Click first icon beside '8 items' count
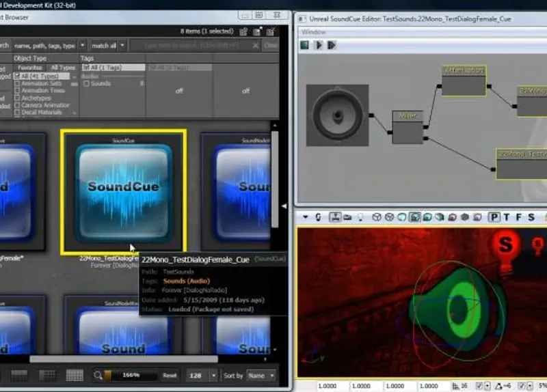The height and width of the screenshot is (392, 547). (x=243, y=31)
